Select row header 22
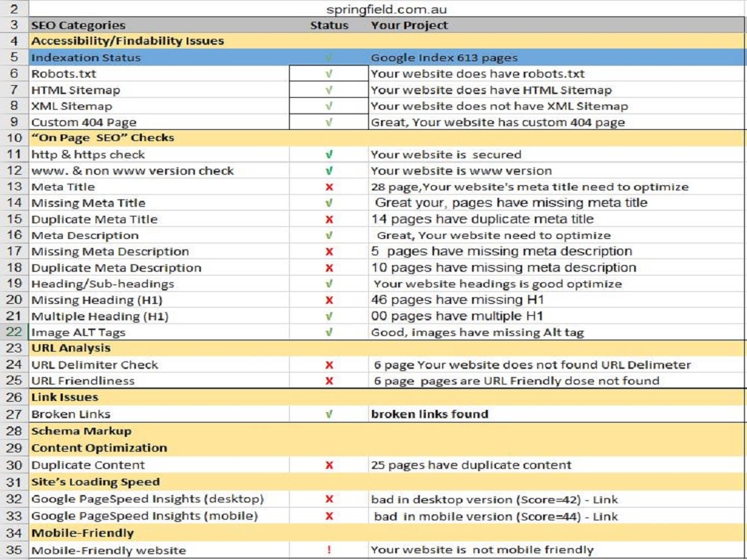Image resolution: width=747 pixels, height=560 pixels. pos(14,332)
